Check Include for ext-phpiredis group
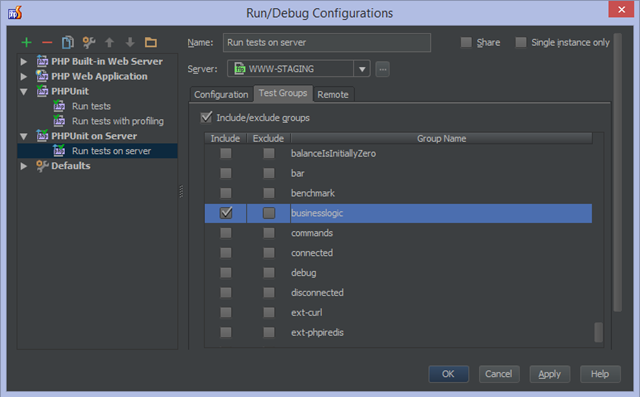This screenshot has height=397, width=640. tap(226, 333)
